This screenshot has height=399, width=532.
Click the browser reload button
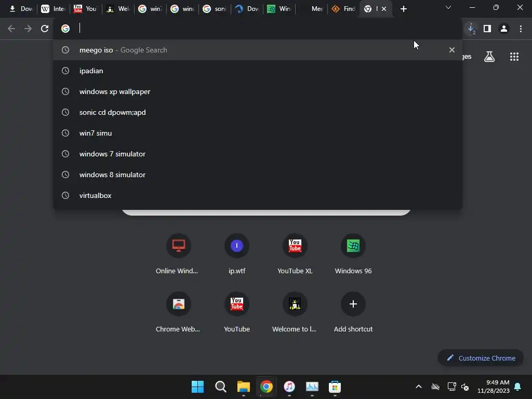45,29
